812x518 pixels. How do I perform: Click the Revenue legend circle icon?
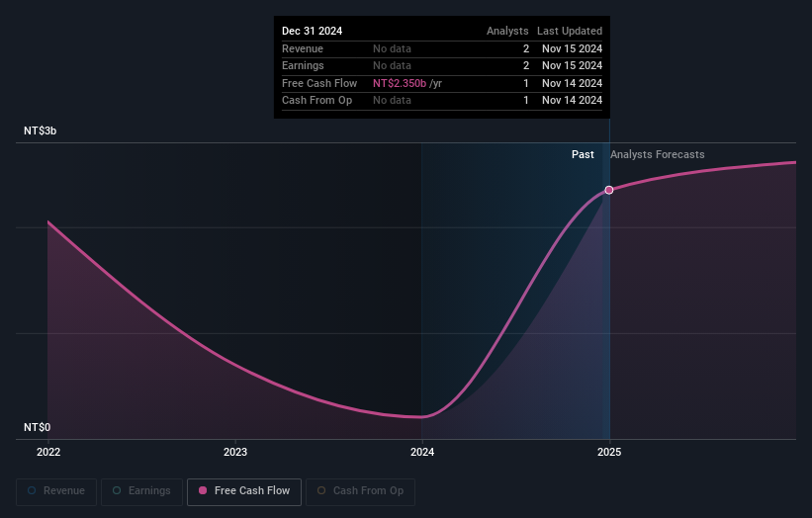32,490
